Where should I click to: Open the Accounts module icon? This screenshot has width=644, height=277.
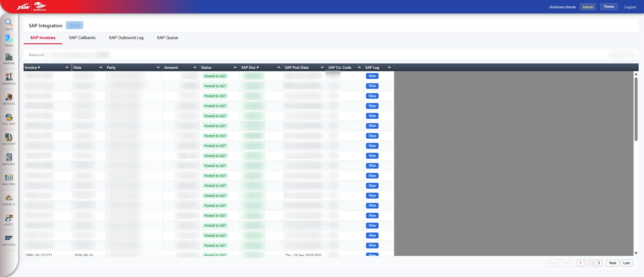click(x=9, y=138)
